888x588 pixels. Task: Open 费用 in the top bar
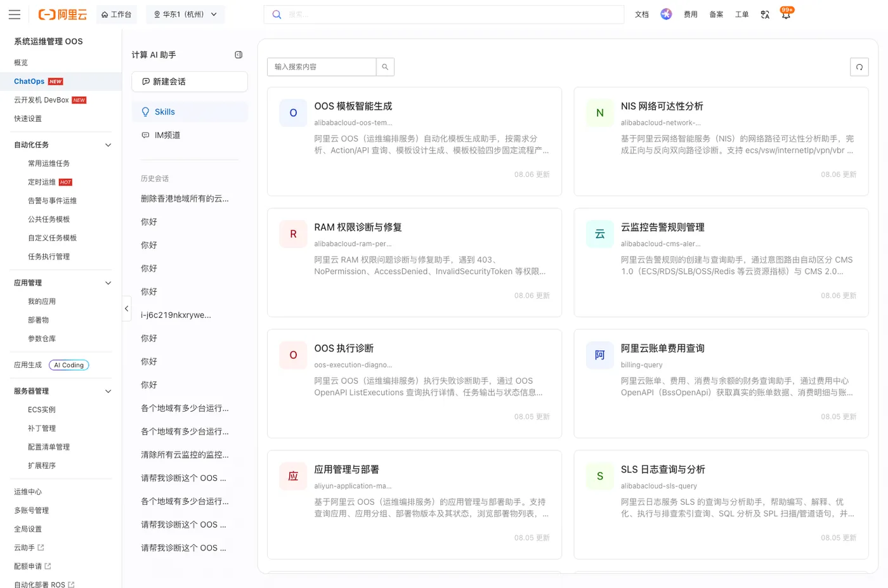click(691, 15)
